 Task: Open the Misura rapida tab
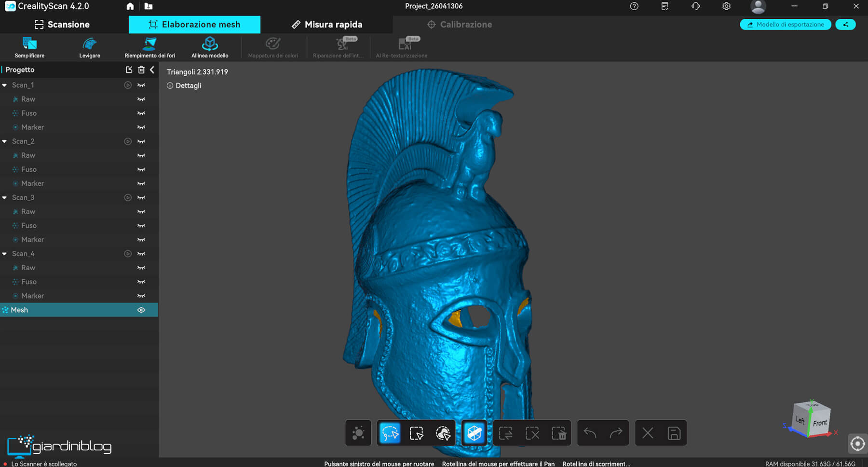click(x=327, y=25)
